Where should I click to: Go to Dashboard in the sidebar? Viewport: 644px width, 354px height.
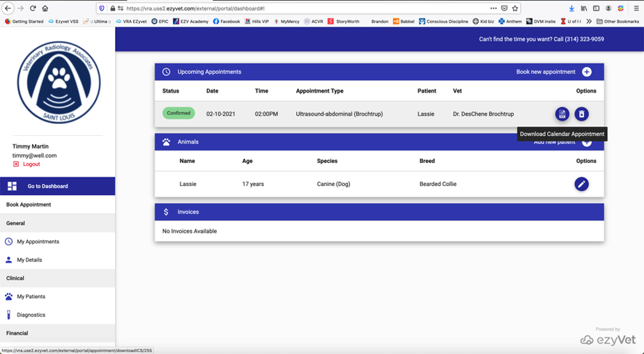click(47, 186)
